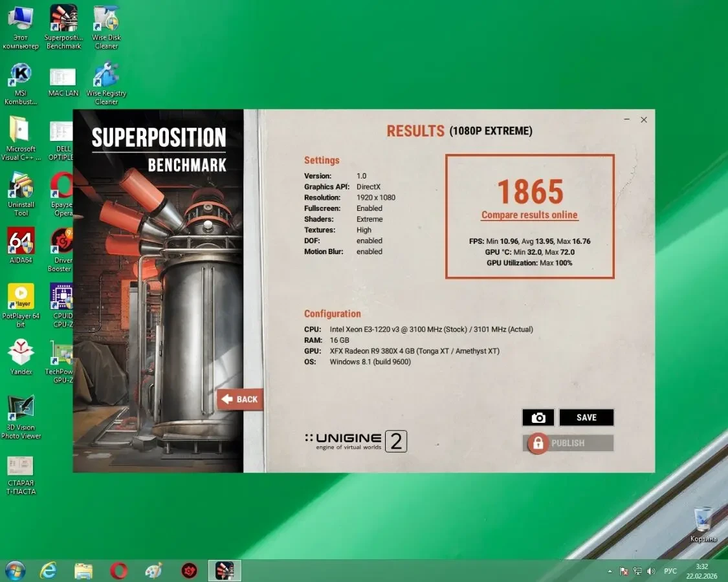728x582 pixels.
Task: Open СТАРАЯ Т-ПАСТА desktop file
Action: click(x=21, y=475)
